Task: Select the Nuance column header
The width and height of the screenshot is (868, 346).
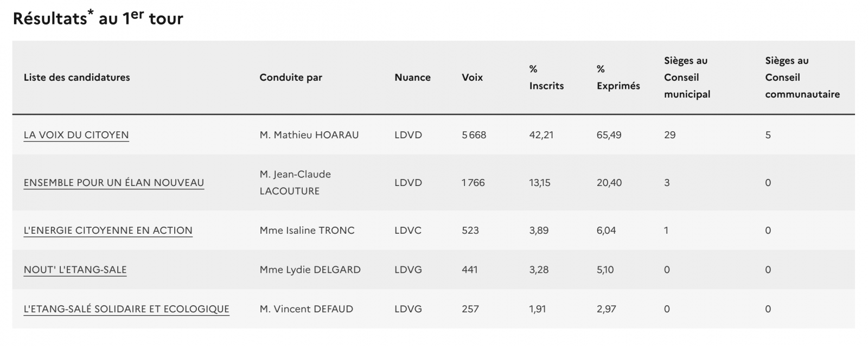Action: 412,78
